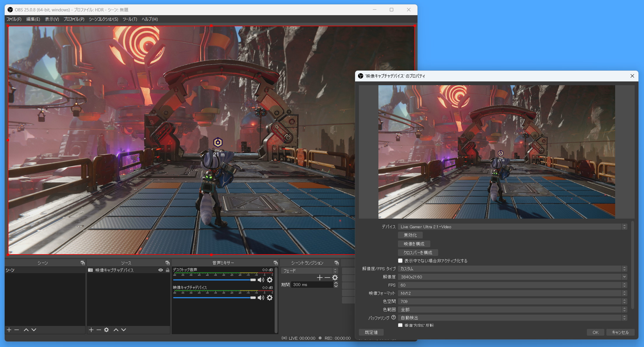644x347 pixels.
Task: Open デスクトップ音声 audio settings gear
Action: tap(270, 280)
